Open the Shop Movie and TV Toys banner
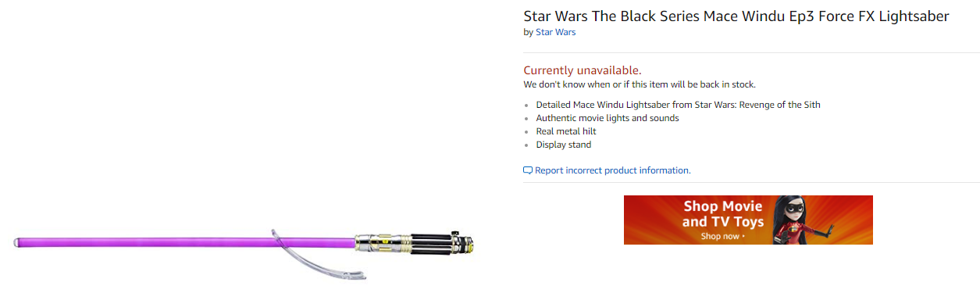The width and height of the screenshot is (980, 304). (748, 220)
